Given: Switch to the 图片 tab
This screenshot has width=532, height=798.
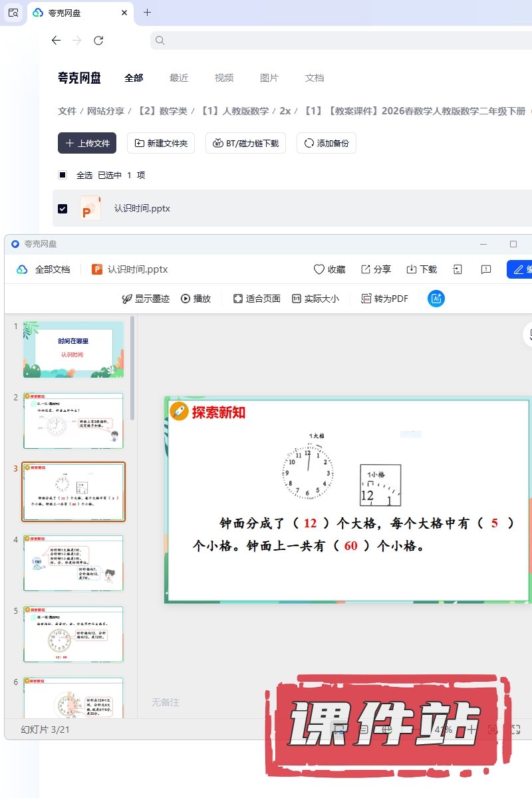Looking at the screenshot, I should point(269,78).
